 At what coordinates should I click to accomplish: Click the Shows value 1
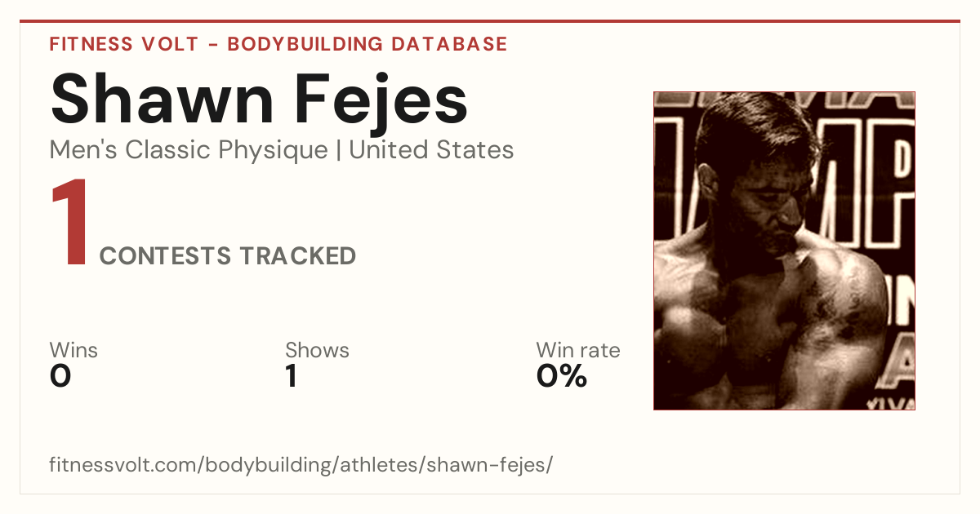click(292, 377)
